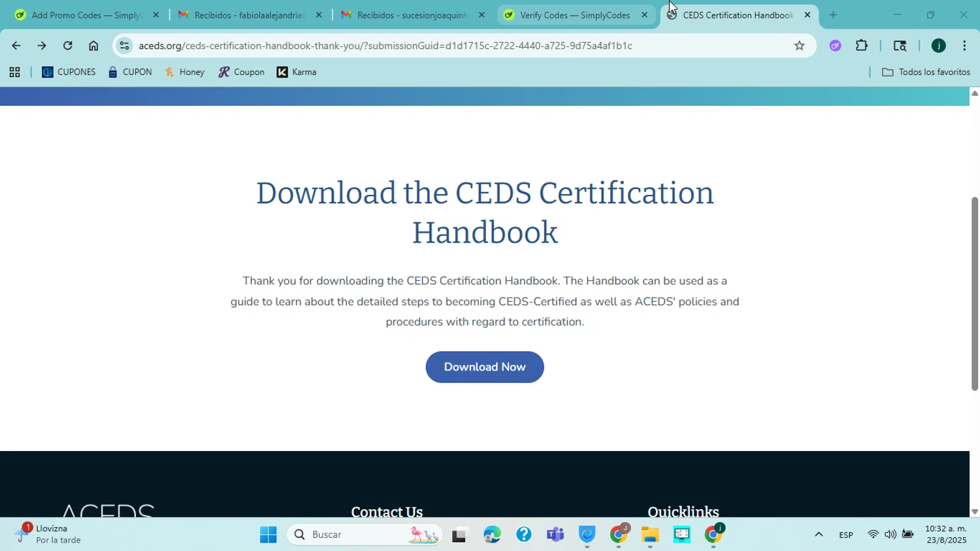Go forward to next page
The height and width of the screenshot is (551, 980).
tap(42, 46)
